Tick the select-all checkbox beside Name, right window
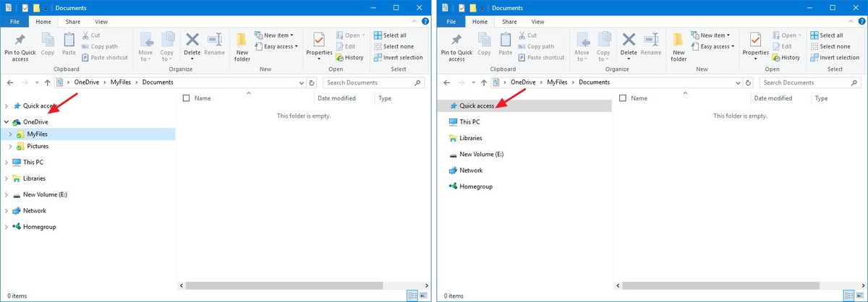868x302 pixels. (624, 98)
